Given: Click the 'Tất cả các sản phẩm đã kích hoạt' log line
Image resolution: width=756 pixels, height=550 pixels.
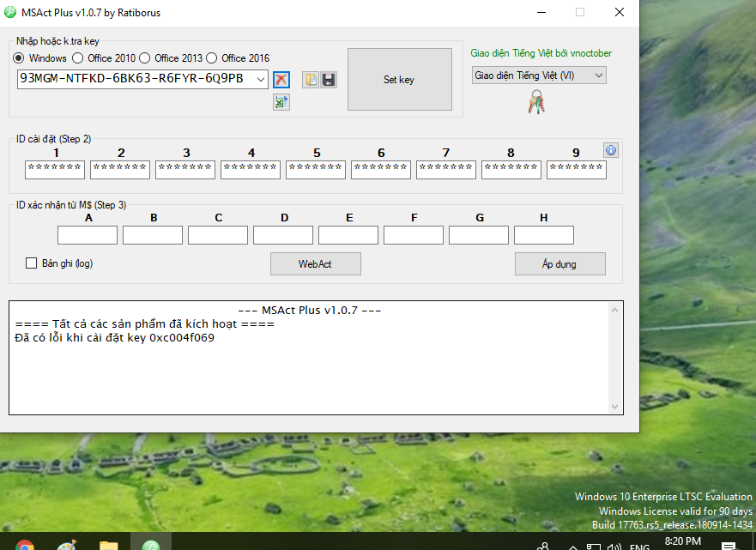Looking at the screenshot, I should tap(145, 324).
